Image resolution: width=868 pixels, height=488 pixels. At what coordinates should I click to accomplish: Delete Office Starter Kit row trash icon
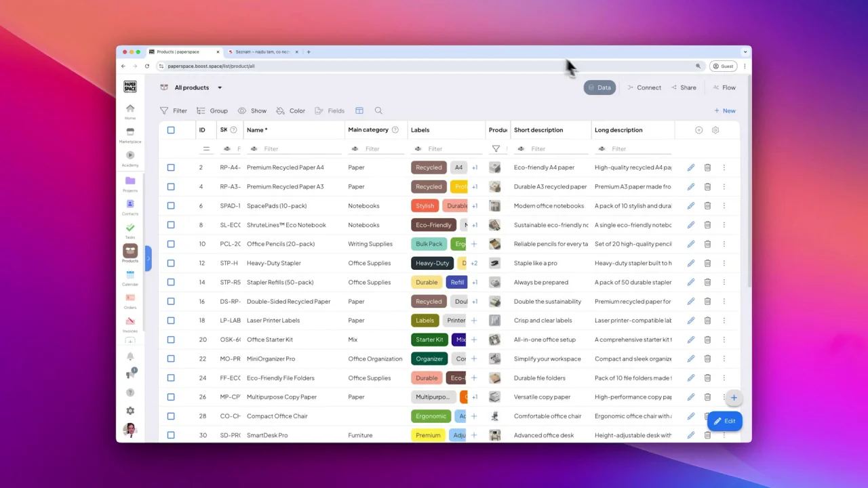tap(707, 340)
